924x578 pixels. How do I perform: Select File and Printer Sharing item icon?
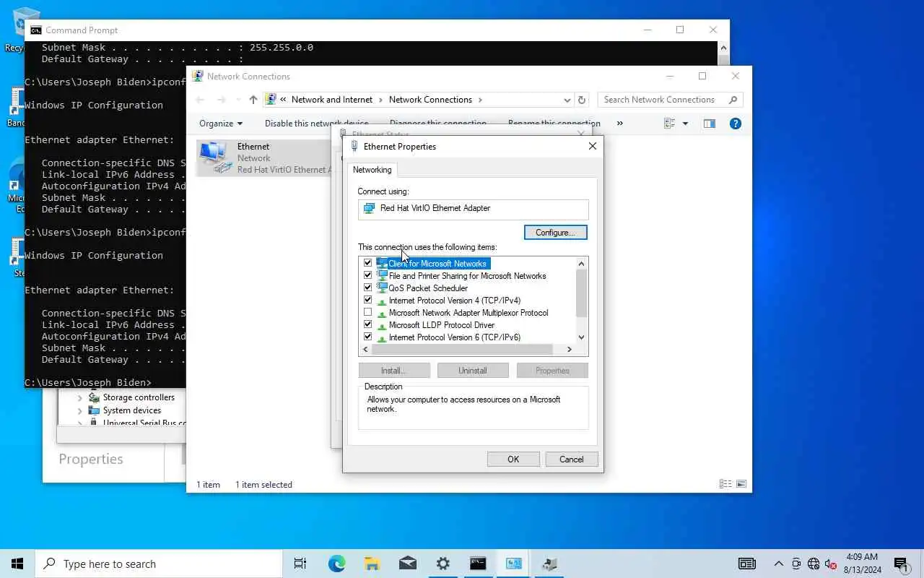point(382,275)
